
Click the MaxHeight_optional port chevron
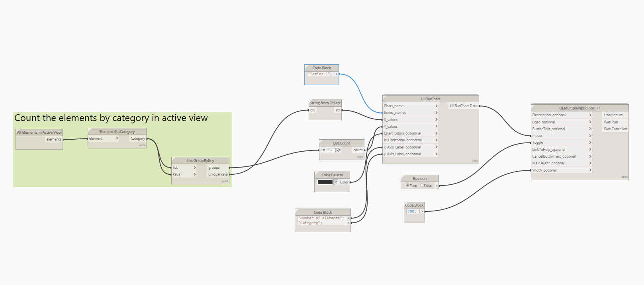click(590, 163)
